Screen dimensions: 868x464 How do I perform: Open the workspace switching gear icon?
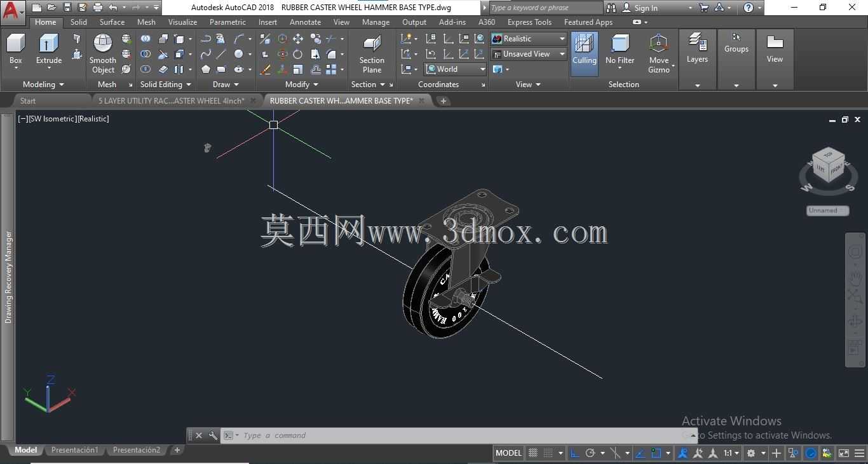pyautogui.click(x=751, y=453)
